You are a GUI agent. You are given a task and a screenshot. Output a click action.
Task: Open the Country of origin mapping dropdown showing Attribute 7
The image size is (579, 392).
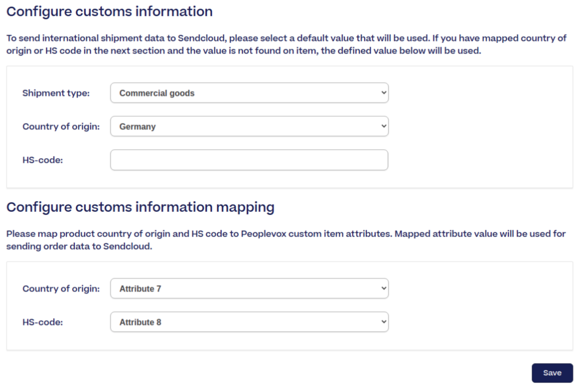250,289
